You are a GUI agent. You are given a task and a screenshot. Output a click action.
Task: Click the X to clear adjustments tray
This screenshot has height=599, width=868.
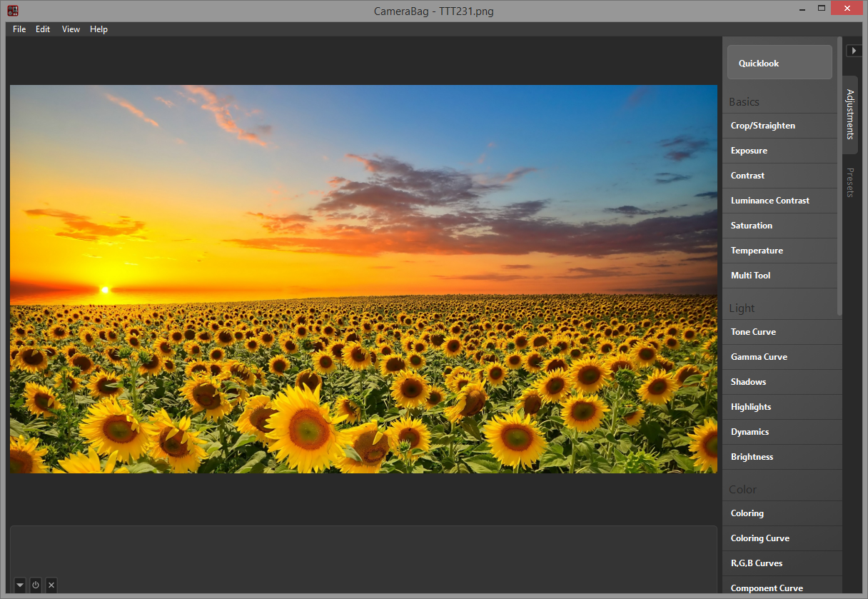(x=51, y=585)
